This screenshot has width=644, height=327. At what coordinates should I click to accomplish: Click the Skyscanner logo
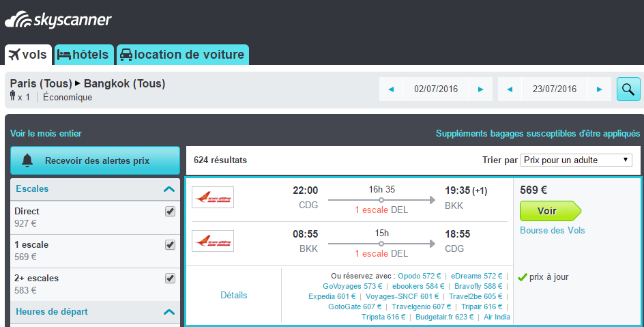click(58, 20)
